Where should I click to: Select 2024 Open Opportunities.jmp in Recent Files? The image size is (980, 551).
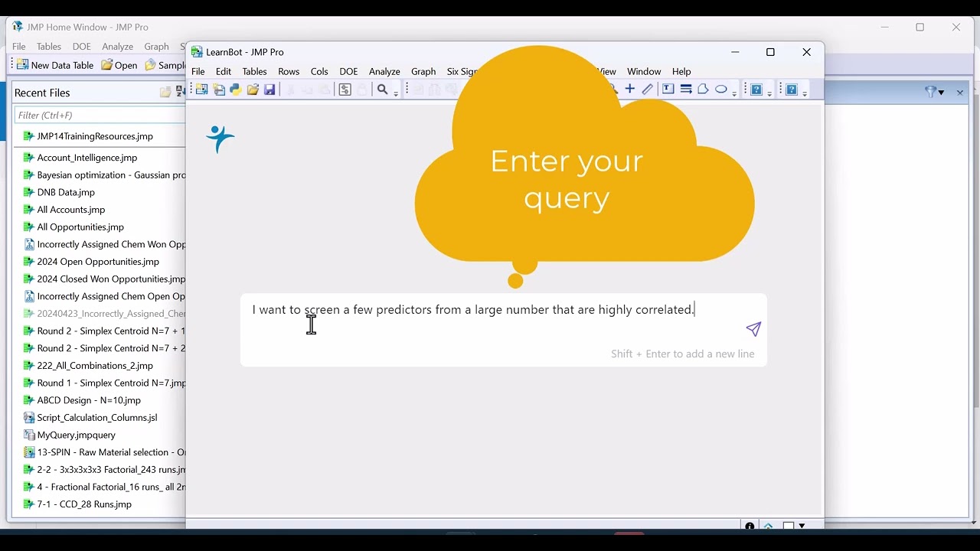pyautogui.click(x=98, y=262)
